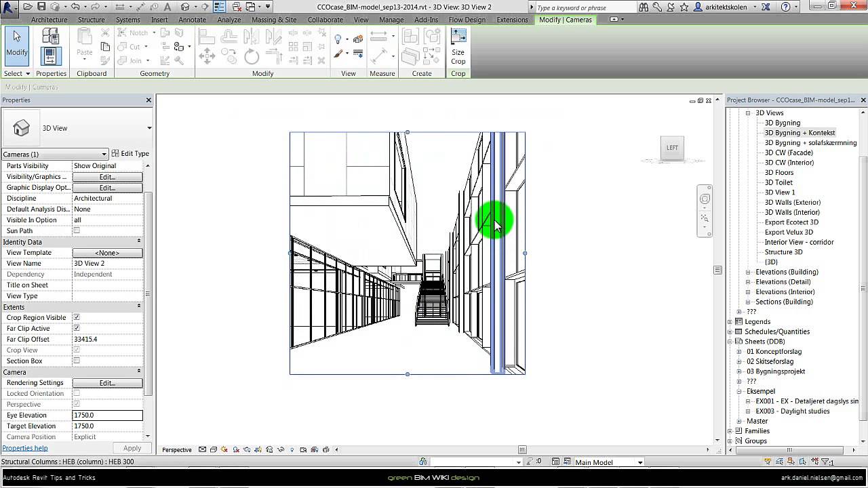Image resolution: width=868 pixels, height=488 pixels.
Task: Open the Help question mark icon
Action: tap(785, 7)
